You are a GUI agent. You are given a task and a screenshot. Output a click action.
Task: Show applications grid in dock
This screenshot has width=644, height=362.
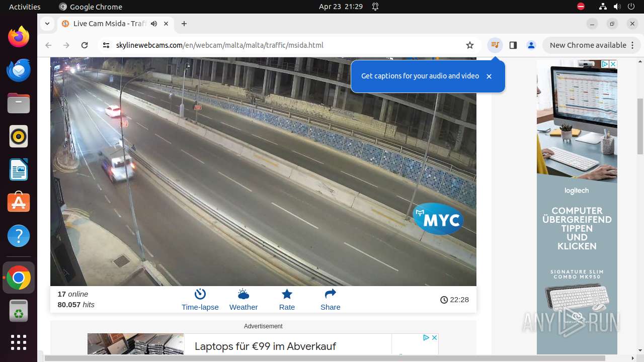pos(19,342)
